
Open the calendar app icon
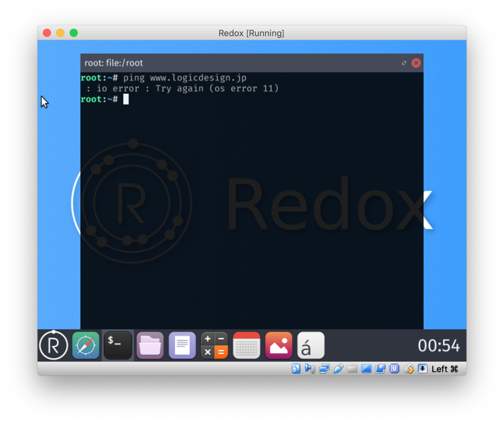tap(247, 345)
